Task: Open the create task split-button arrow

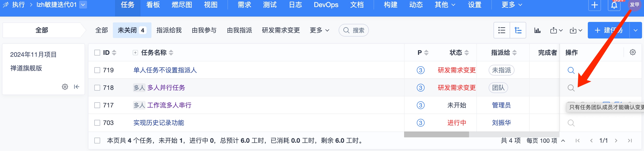Action: coord(635,30)
